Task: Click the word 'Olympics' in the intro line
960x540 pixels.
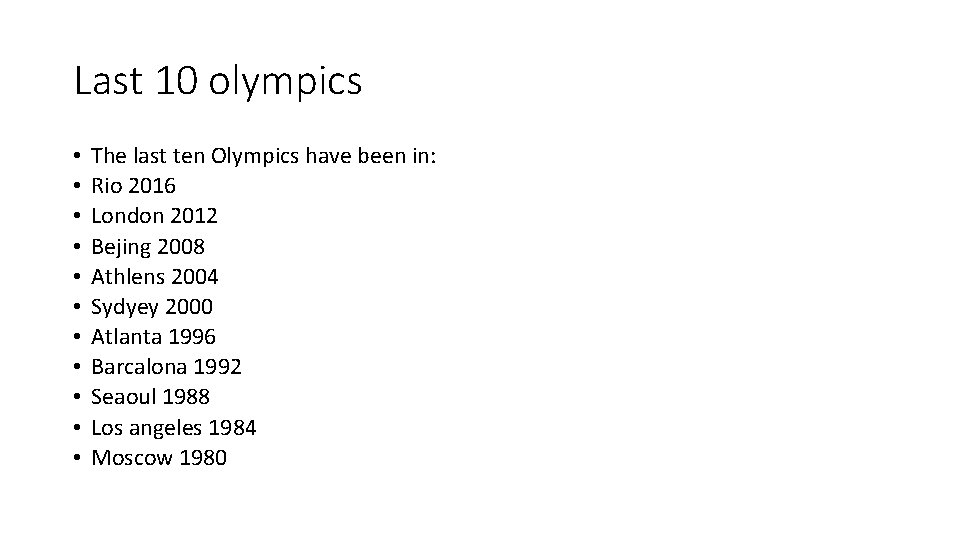Action: (255, 157)
